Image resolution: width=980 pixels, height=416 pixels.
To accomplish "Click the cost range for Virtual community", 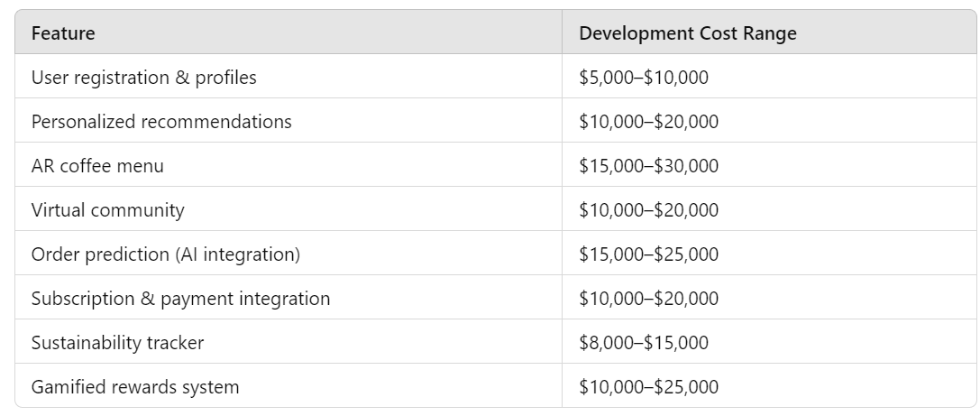I will tap(648, 210).
